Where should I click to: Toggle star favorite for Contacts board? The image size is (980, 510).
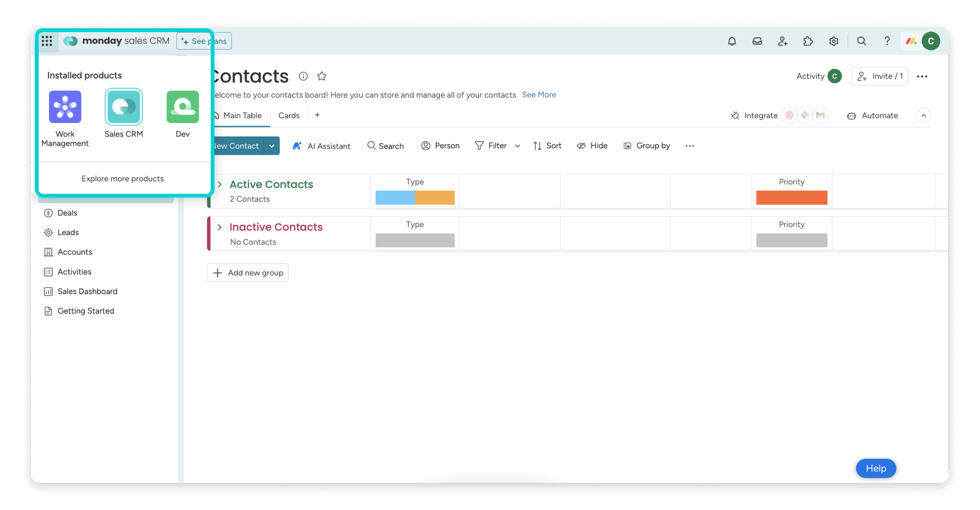coord(322,76)
